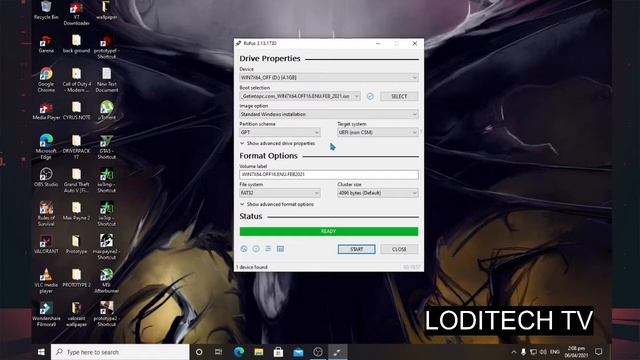
Task: Click the checksum checkmark icon beside SELECT
Action: [x=370, y=96]
